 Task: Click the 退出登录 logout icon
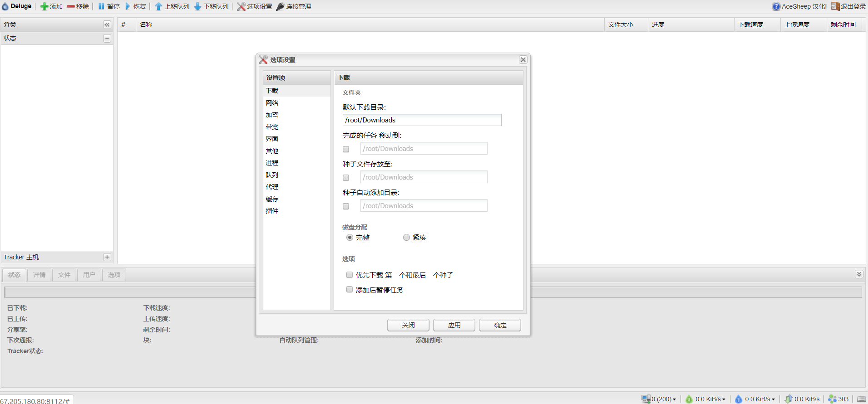pos(835,6)
